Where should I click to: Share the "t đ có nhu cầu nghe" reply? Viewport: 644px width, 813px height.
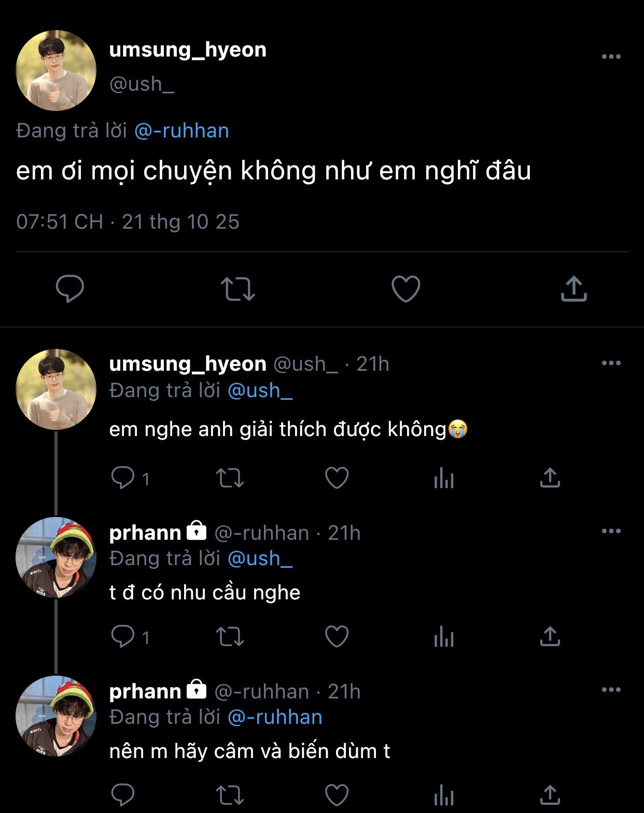point(550,637)
